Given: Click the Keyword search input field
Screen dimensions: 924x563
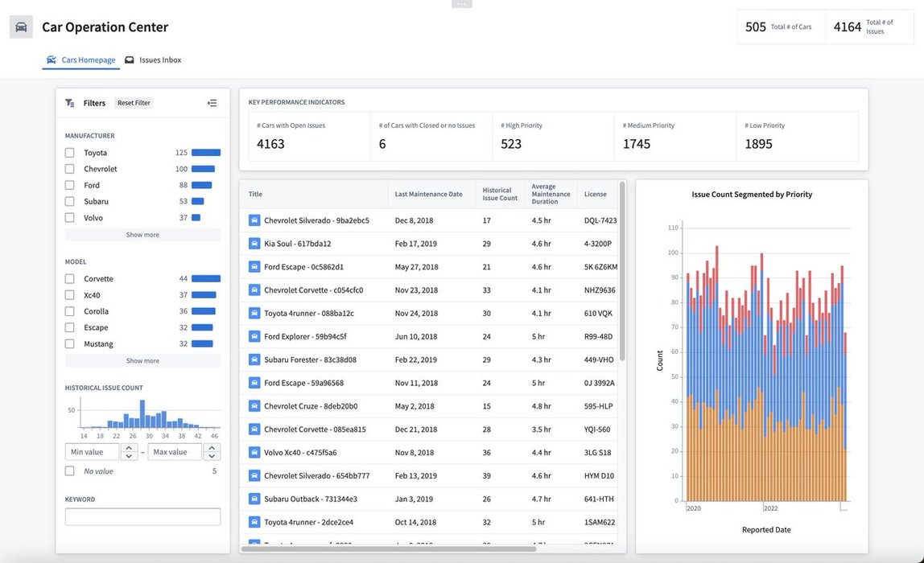Looking at the screenshot, I should point(142,517).
